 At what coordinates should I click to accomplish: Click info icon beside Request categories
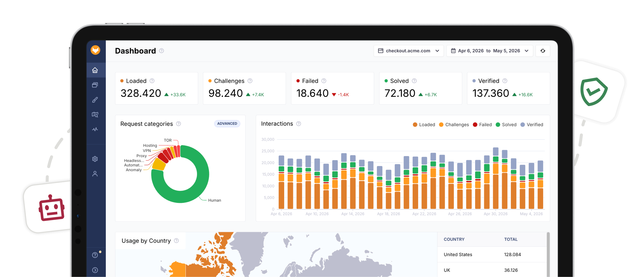pos(178,124)
